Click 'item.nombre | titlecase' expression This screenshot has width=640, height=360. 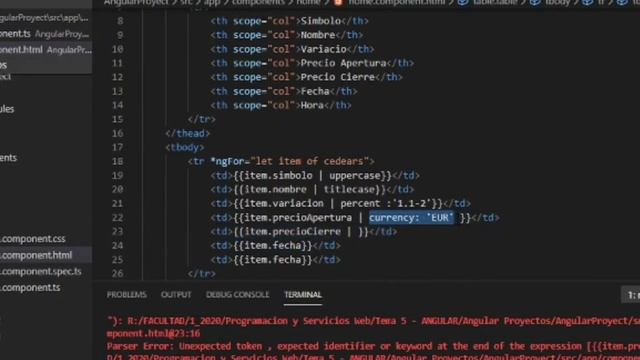[309, 189]
